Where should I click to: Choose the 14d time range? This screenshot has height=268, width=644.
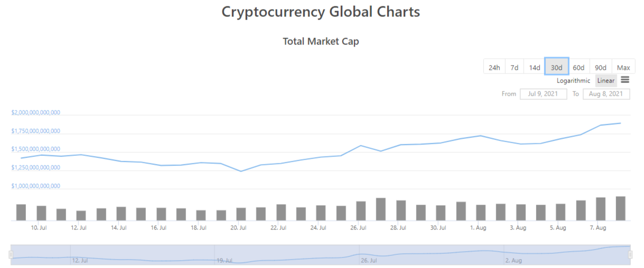tap(535, 67)
